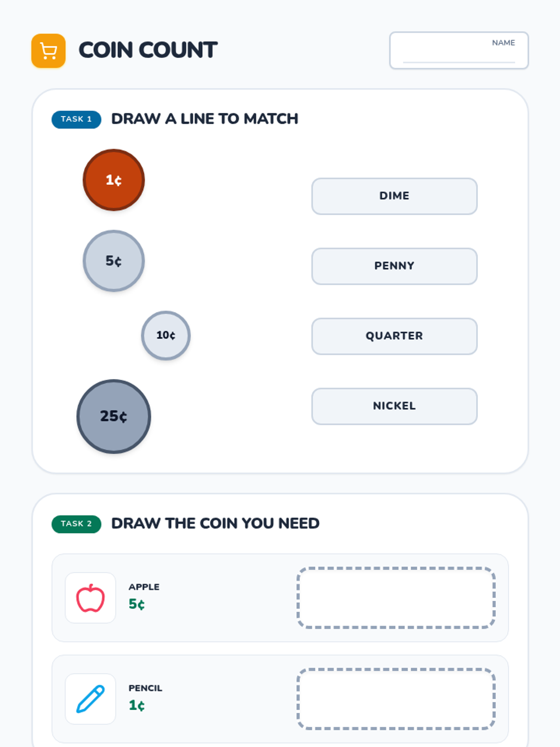Click the COIN COUNT title
This screenshot has height=747, width=560.
(148, 50)
